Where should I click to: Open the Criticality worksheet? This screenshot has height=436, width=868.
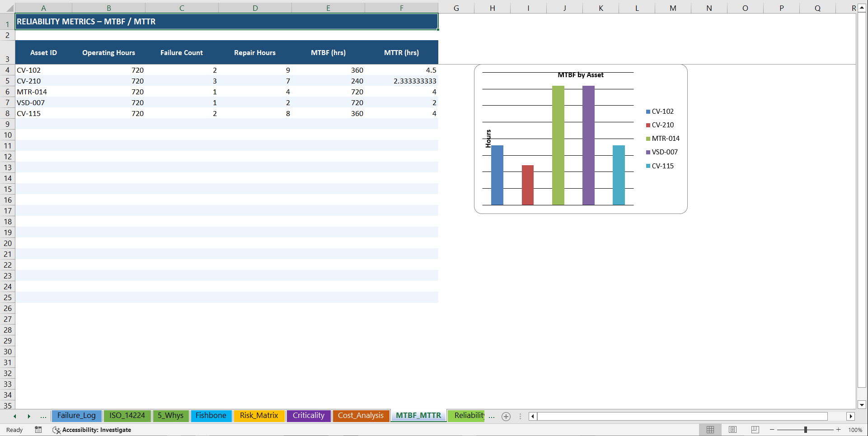coord(309,416)
